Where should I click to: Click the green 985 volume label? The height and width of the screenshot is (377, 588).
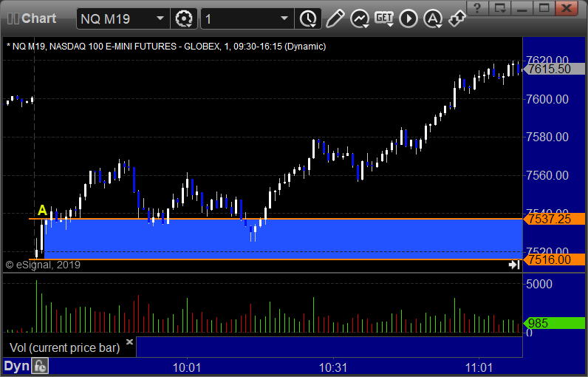pos(554,323)
